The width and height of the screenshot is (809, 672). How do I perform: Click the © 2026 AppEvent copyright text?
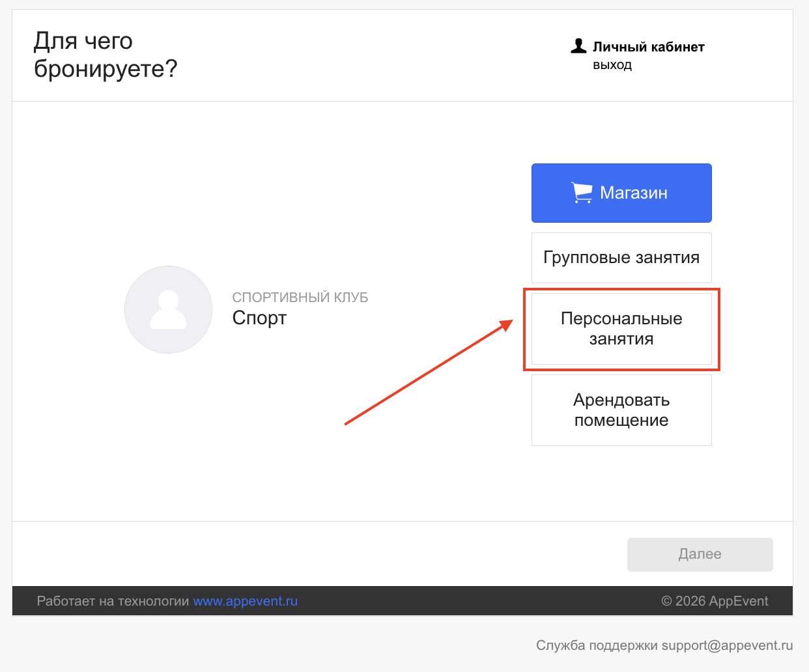715,601
